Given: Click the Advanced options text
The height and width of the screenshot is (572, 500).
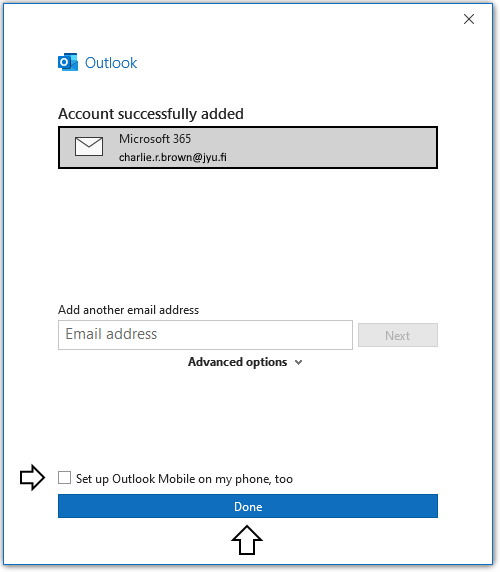Looking at the screenshot, I should [237, 362].
